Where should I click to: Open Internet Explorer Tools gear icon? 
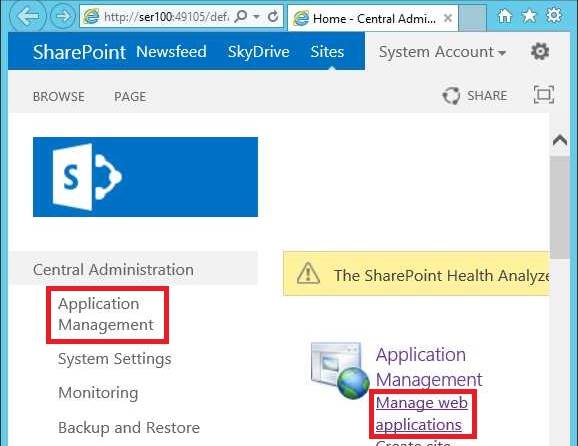[x=554, y=15]
